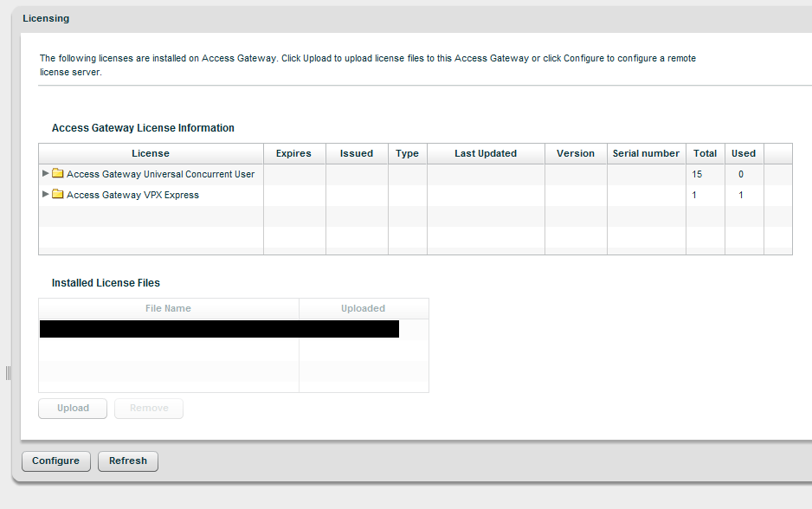
Task: Sort by the License column header
Action: (x=151, y=154)
